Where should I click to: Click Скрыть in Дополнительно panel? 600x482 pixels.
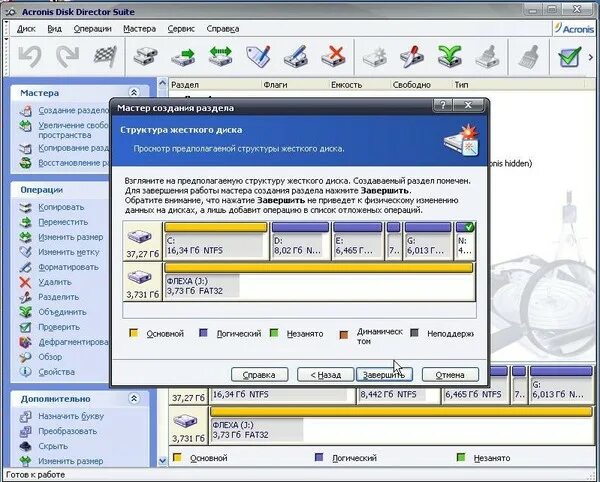[53, 446]
